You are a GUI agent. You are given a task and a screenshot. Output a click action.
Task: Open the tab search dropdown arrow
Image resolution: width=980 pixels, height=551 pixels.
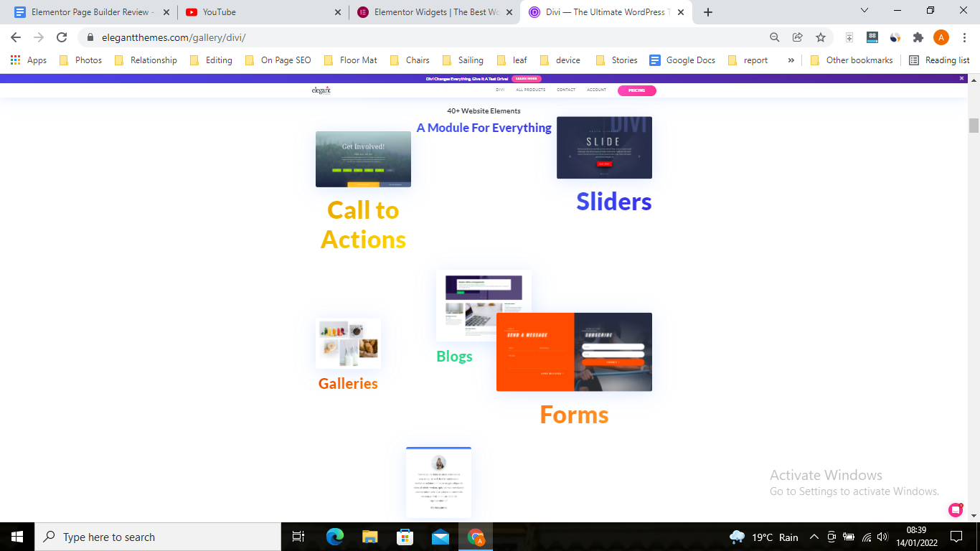pos(864,11)
